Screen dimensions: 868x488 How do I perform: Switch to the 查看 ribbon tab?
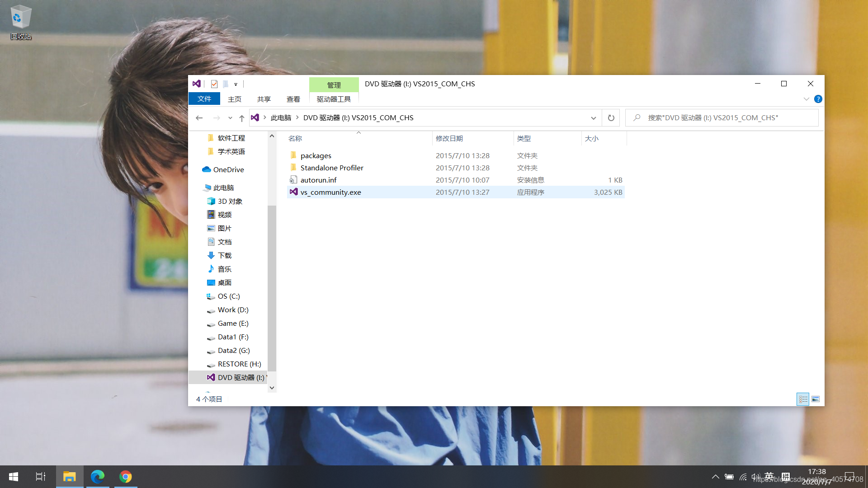(x=293, y=99)
